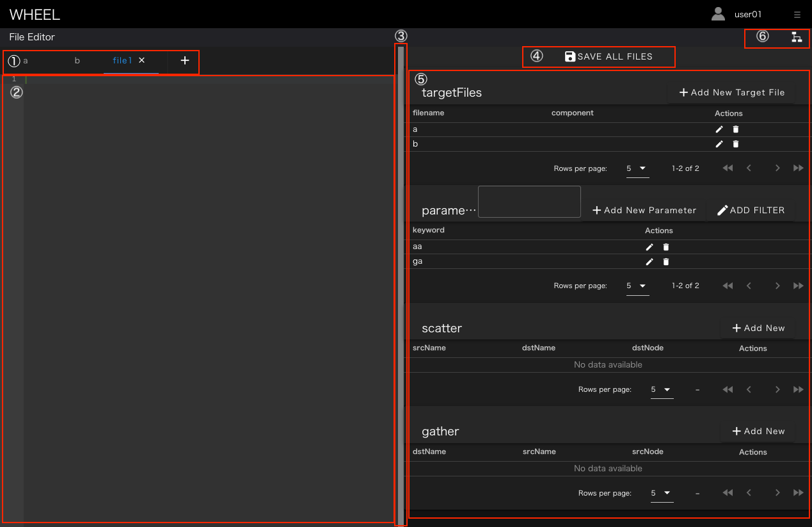The width and height of the screenshot is (812, 527).
Task: Open targetFiles rows per page dropdown
Action: [637, 168]
